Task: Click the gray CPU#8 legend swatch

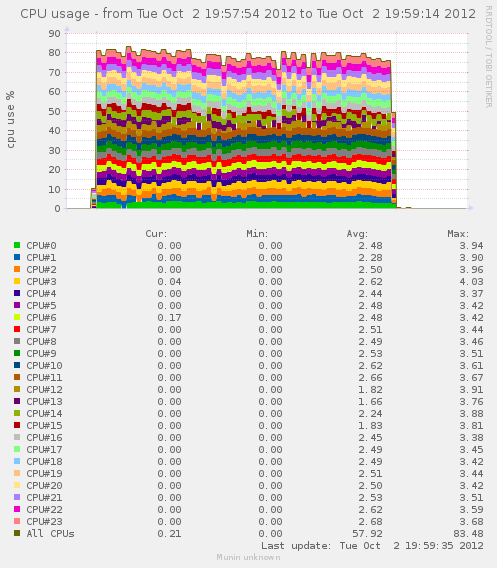Action: coord(17,341)
